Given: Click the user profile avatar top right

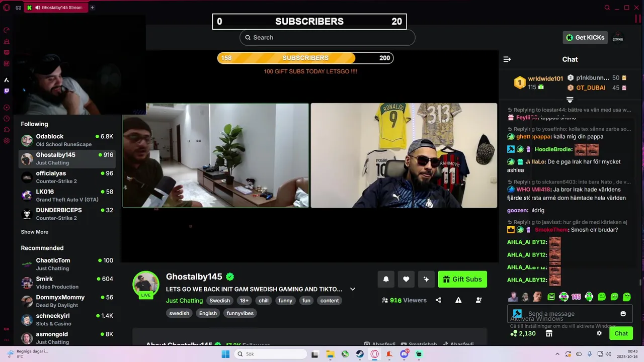Looking at the screenshot, I should (x=618, y=38).
